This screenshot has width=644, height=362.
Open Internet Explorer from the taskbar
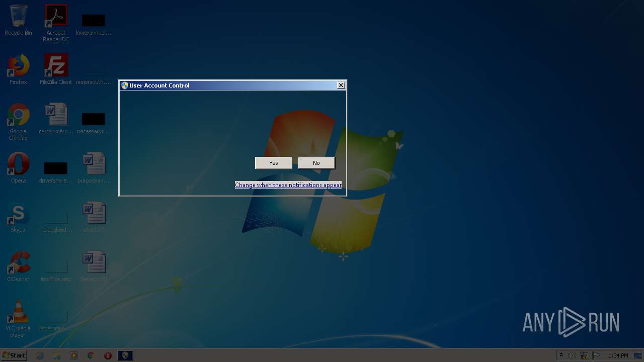click(40, 355)
